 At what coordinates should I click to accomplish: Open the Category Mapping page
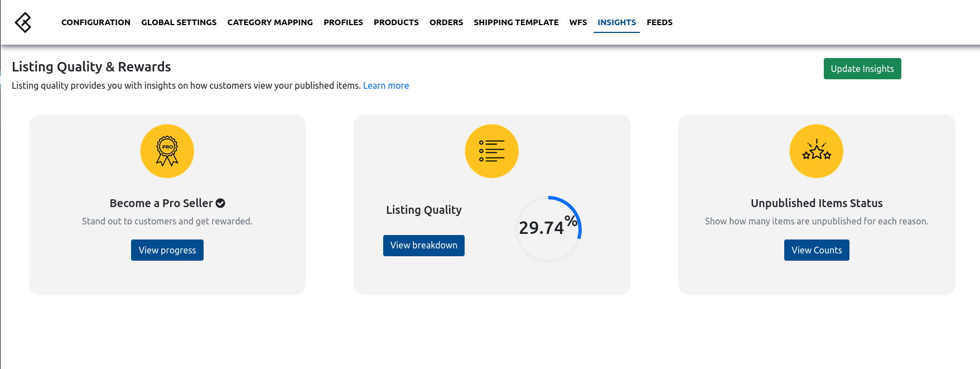click(x=270, y=22)
